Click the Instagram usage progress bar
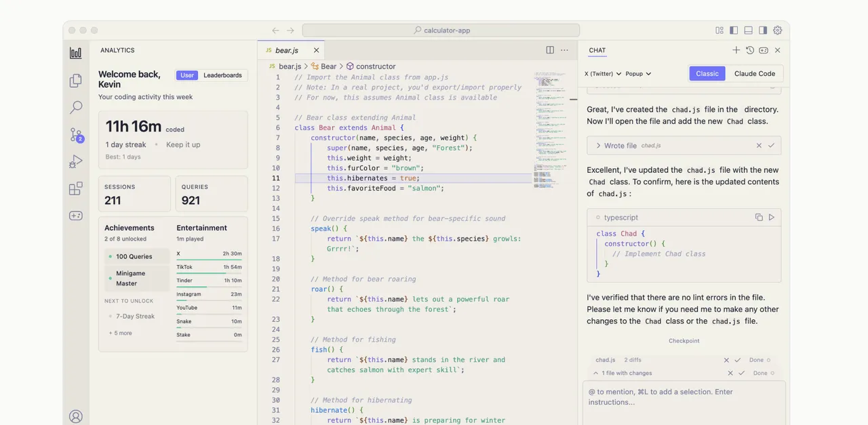Image resolution: width=868 pixels, height=425 pixels. pyautogui.click(x=209, y=300)
